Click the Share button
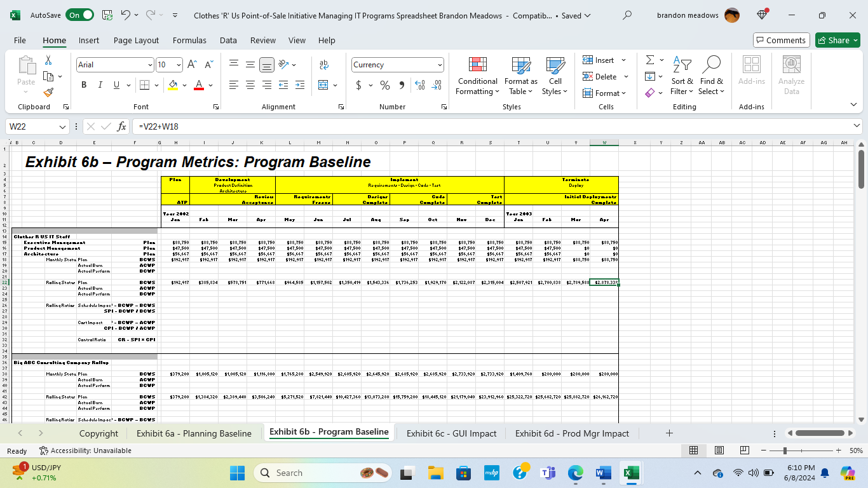 (x=837, y=39)
